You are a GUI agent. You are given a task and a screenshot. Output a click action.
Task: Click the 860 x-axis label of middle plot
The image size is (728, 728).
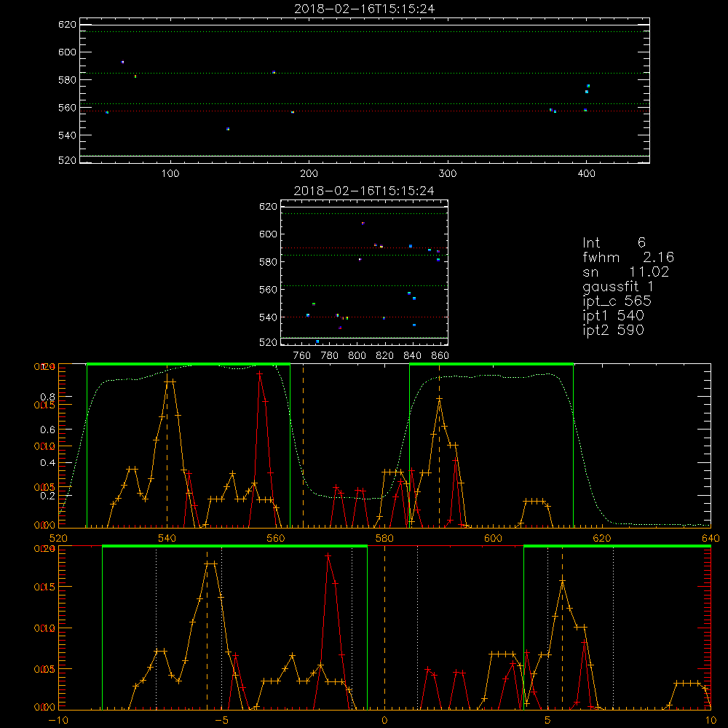click(440, 356)
